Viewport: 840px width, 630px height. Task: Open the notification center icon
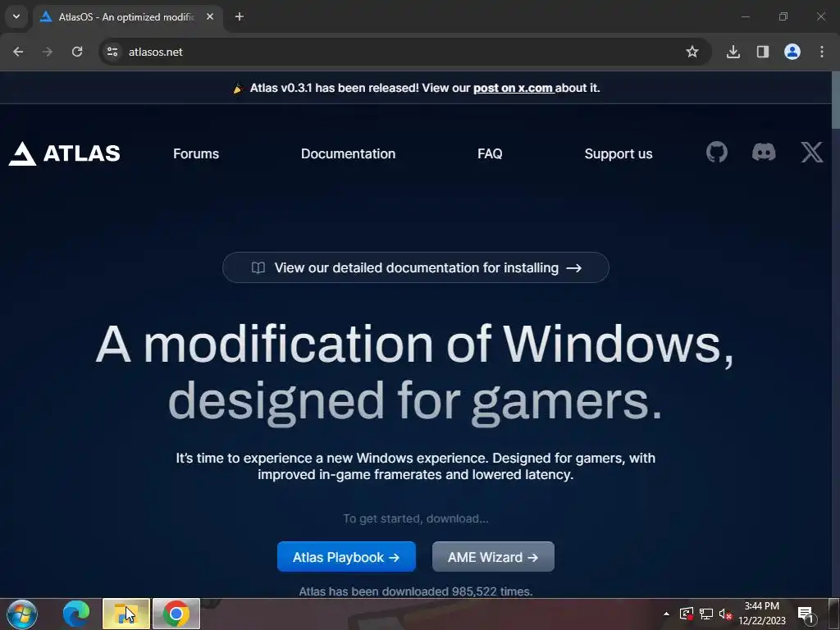pyautogui.click(x=806, y=614)
